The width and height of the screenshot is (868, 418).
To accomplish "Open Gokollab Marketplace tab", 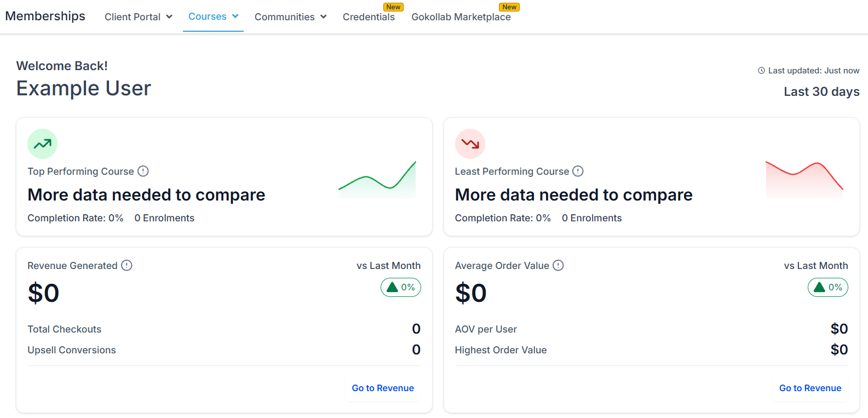I will pos(461,17).
